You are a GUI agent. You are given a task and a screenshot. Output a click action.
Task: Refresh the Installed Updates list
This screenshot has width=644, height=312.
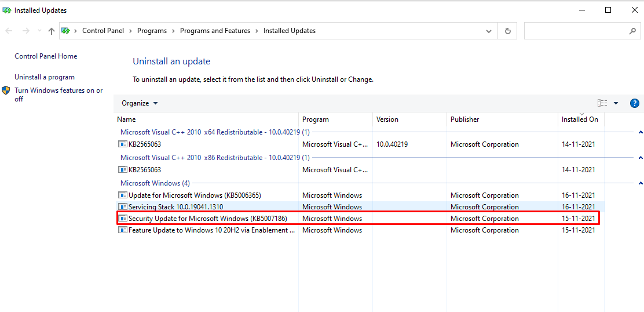tap(508, 31)
